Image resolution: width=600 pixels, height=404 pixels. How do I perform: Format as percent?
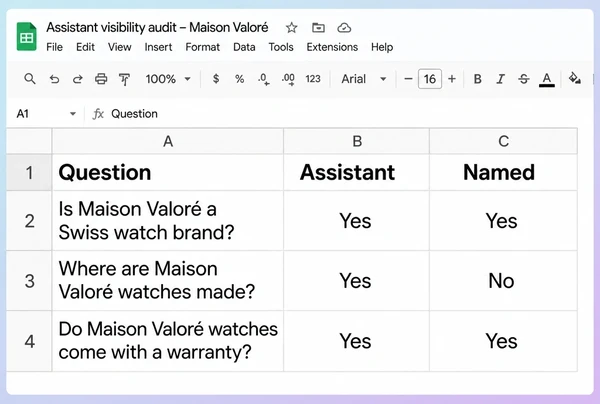tap(240, 79)
